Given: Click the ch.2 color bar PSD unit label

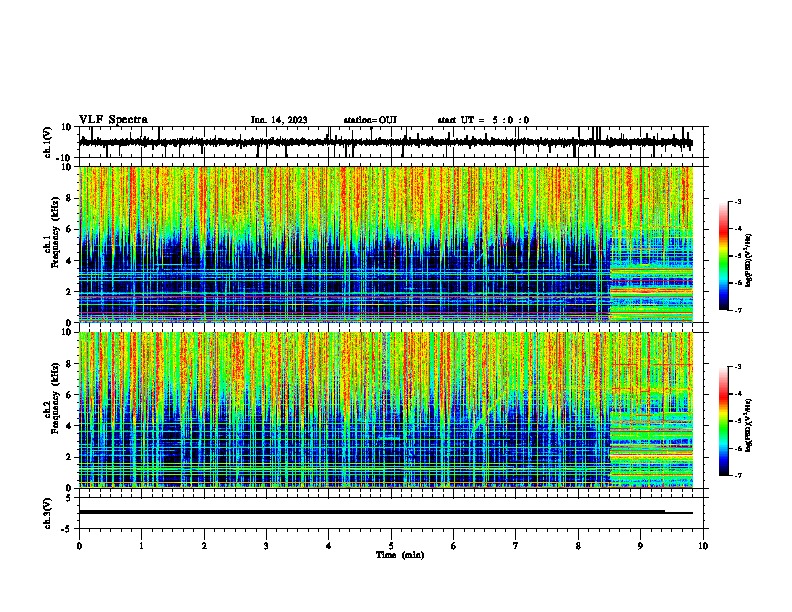Looking at the screenshot, I should (749, 425).
